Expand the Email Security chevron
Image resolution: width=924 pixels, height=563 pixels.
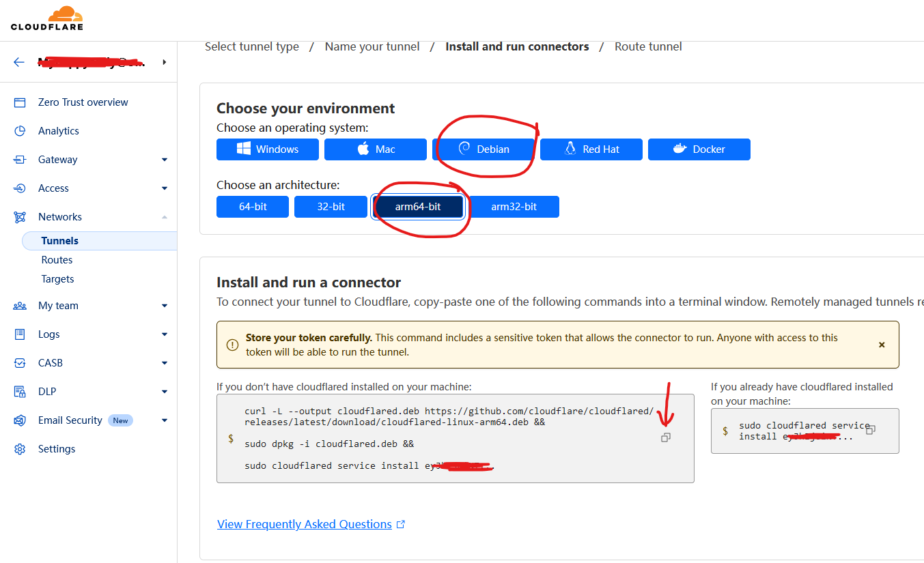(x=165, y=420)
